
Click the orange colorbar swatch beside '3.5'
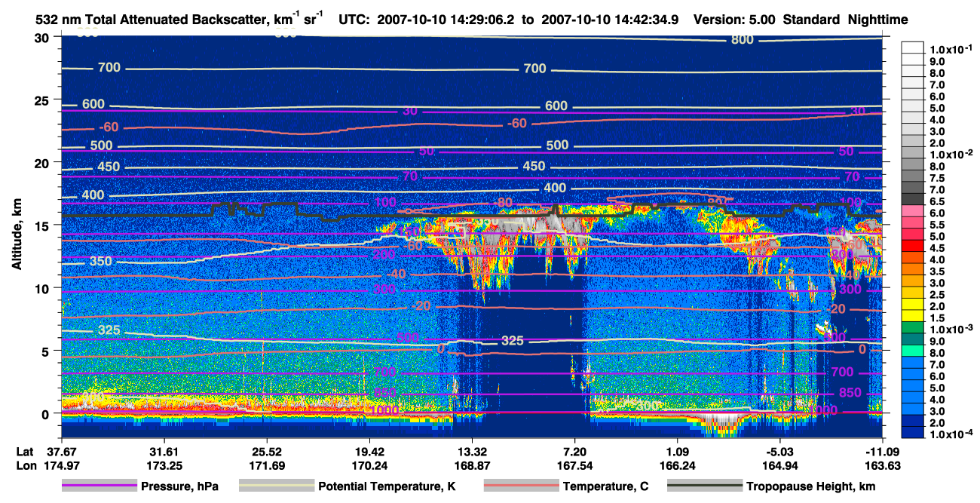(912, 271)
